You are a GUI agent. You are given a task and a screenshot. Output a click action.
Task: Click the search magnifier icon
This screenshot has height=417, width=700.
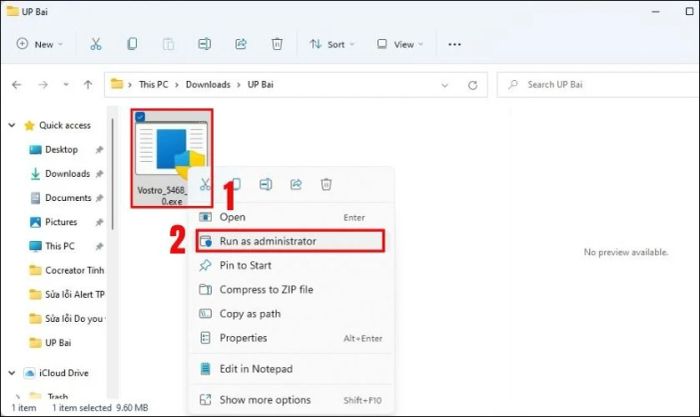pos(513,84)
